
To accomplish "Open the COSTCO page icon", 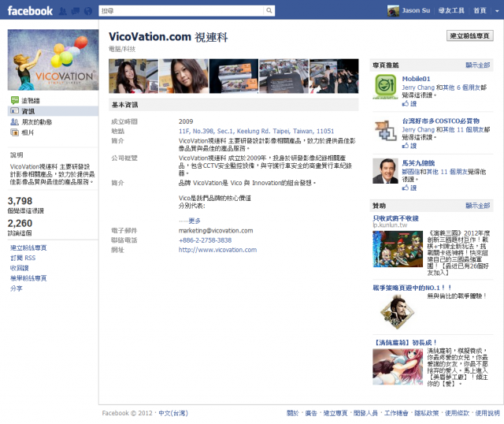I will pos(385,130).
